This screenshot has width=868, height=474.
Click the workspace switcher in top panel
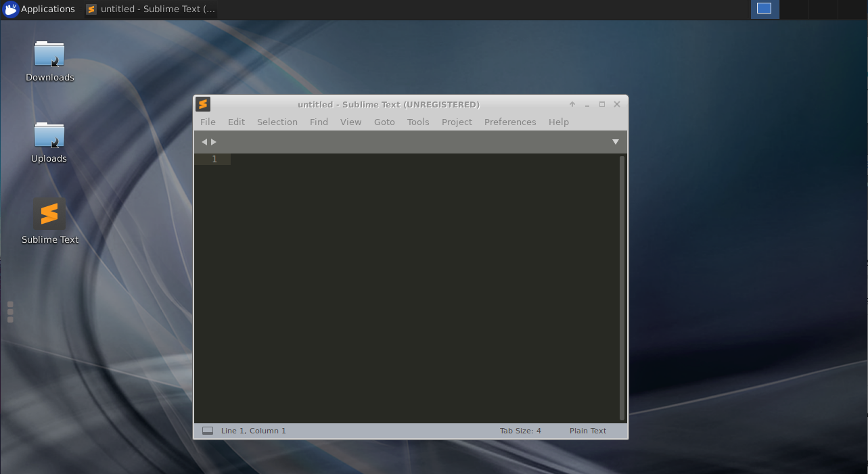click(x=764, y=9)
